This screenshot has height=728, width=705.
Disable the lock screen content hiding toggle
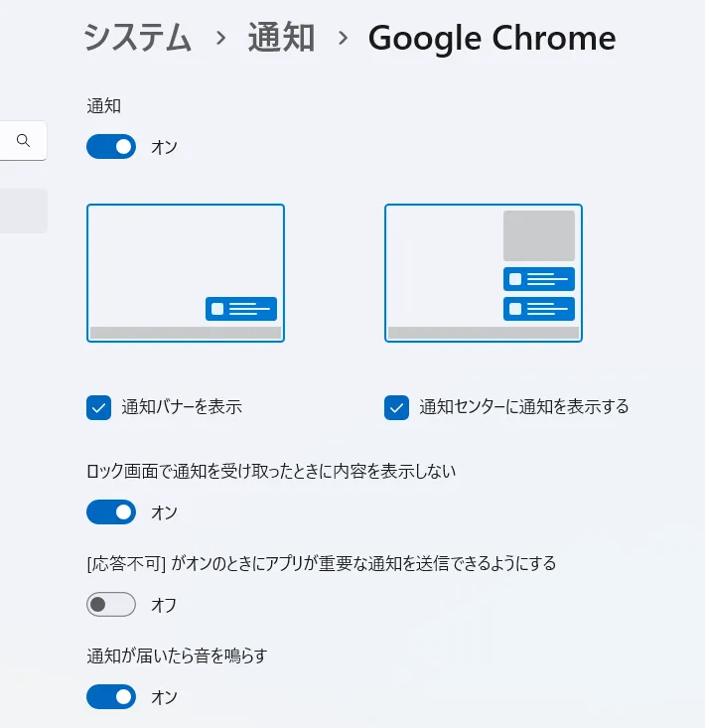(111, 512)
